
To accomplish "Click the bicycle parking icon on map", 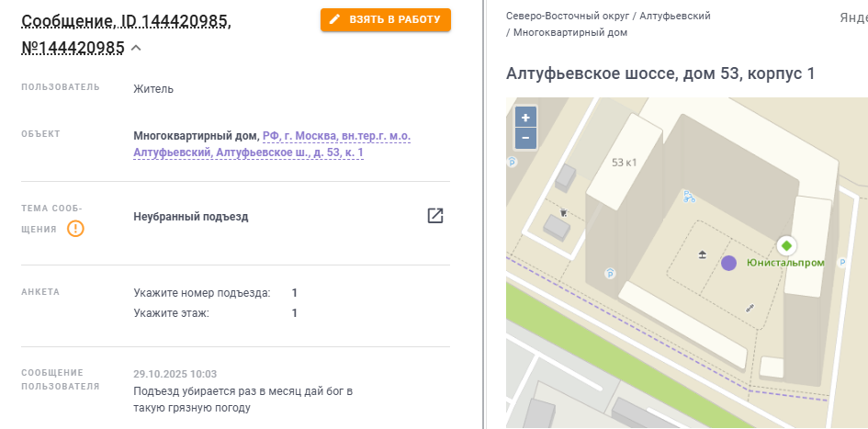I will pyautogui.click(x=689, y=196).
